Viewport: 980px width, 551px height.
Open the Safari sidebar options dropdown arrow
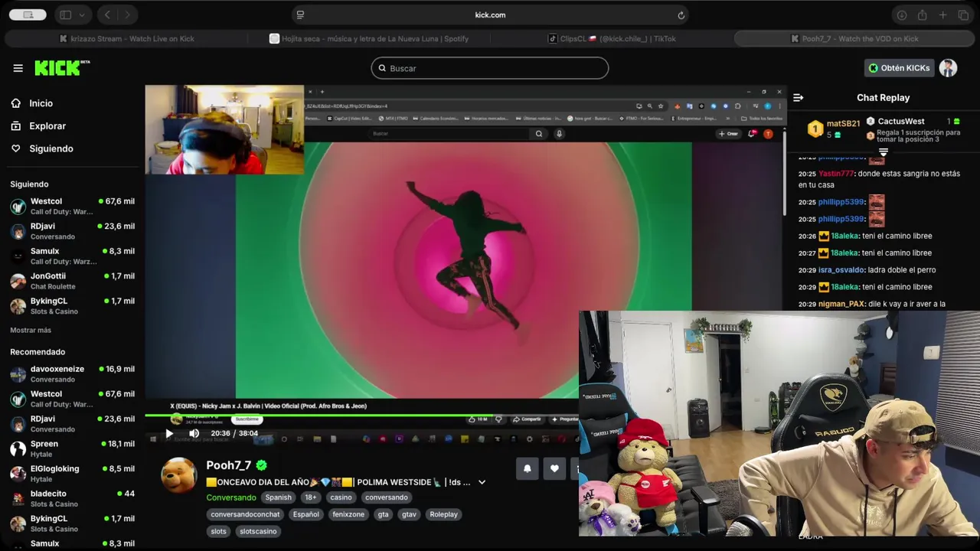[x=81, y=15]
